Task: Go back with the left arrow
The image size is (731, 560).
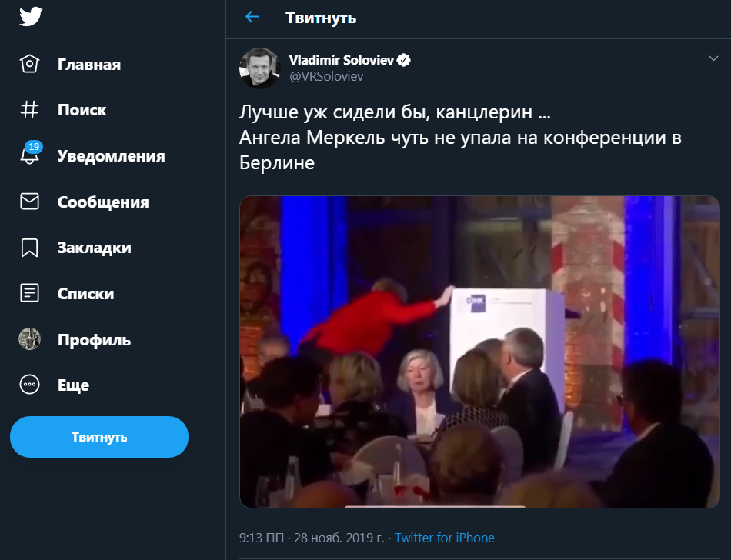Action: pos(252,17)
